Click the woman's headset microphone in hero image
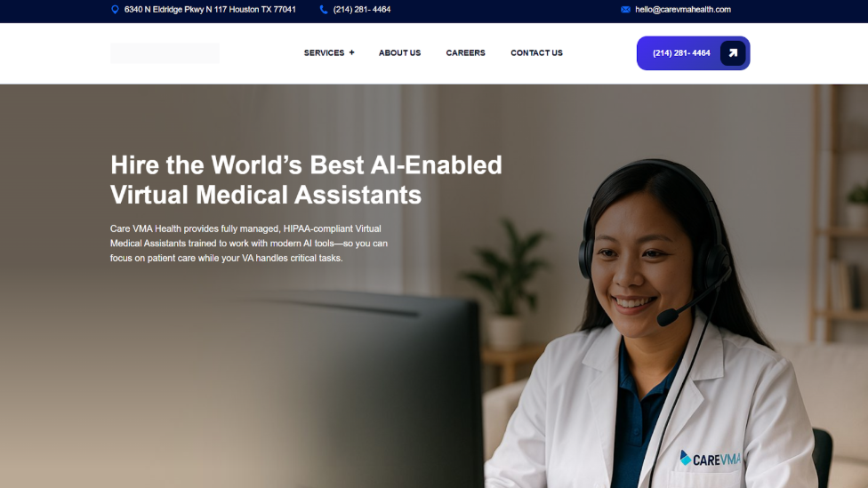The image size is (868, 488). click(668, 317)
